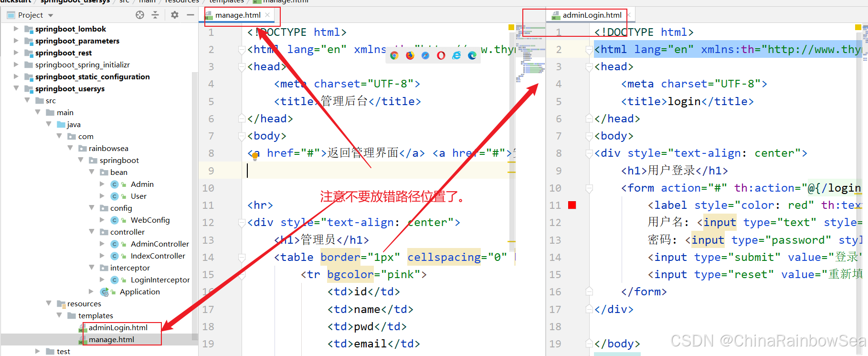Expand the springboot_spring_initializr module
Screen dimensions: 868x356
16,65
